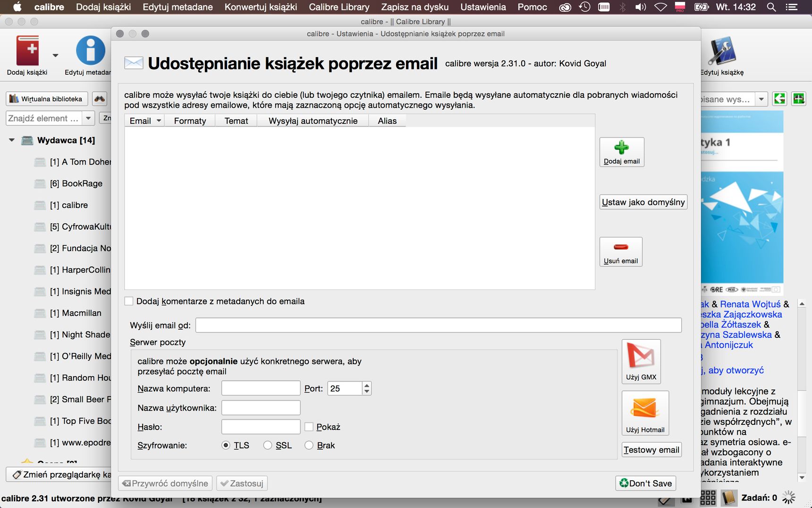Click the Edytuj książkę tools icon
The width and height of the screenshot is (812, 508).
click(x=722, y=51)
